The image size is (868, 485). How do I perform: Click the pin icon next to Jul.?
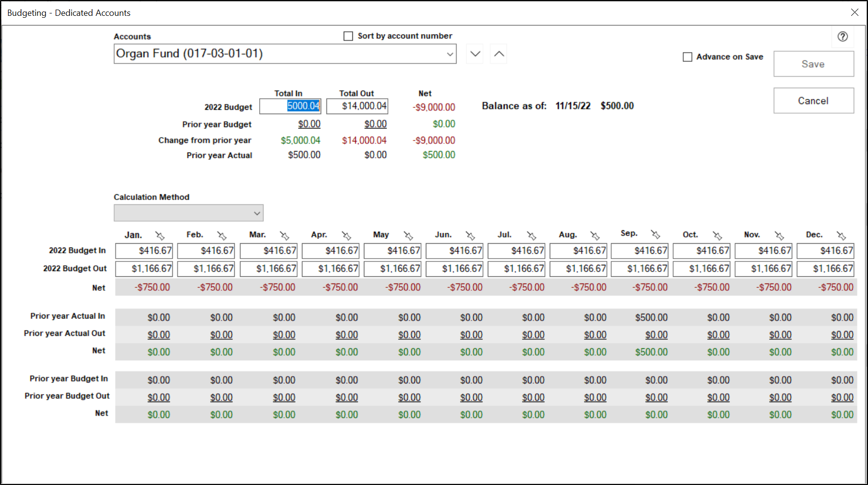click(x=531, y=236)
